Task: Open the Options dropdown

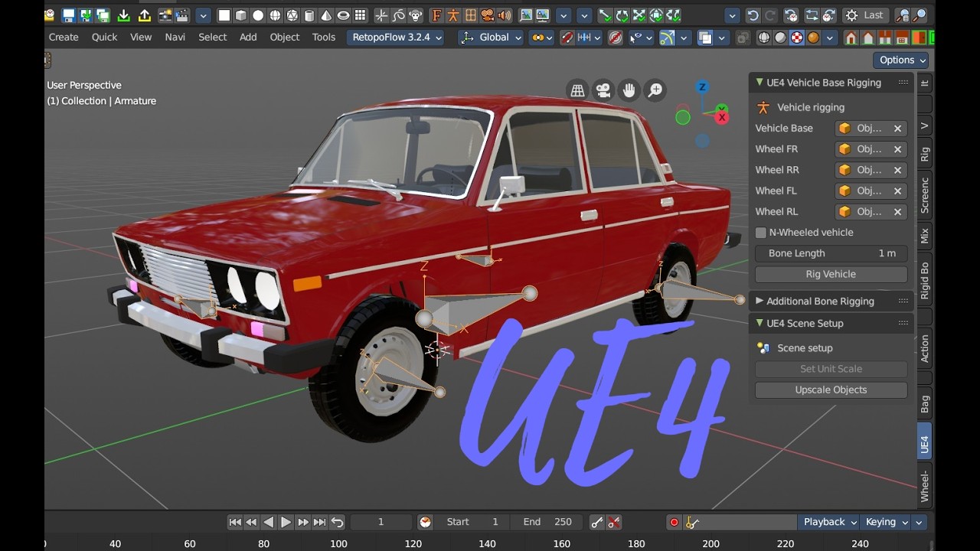Action: pos(901,60)
